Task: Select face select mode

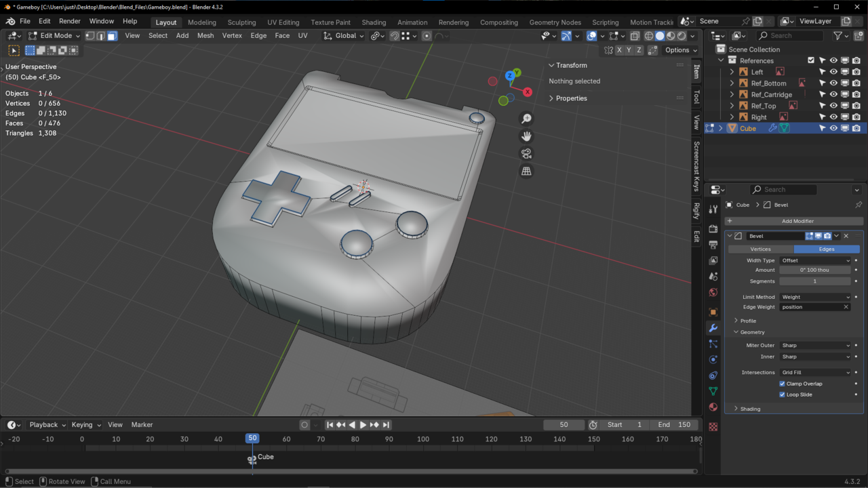Action: pos(112,36)
